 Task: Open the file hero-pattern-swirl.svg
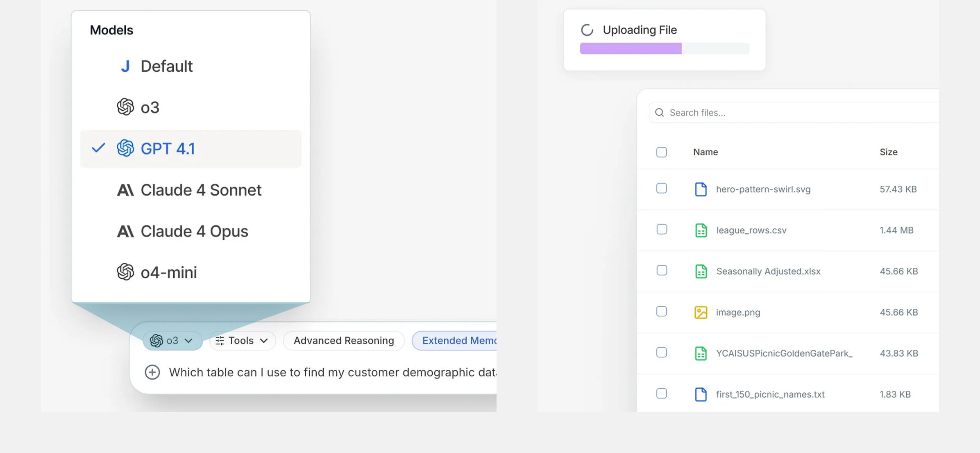(763, 189)
